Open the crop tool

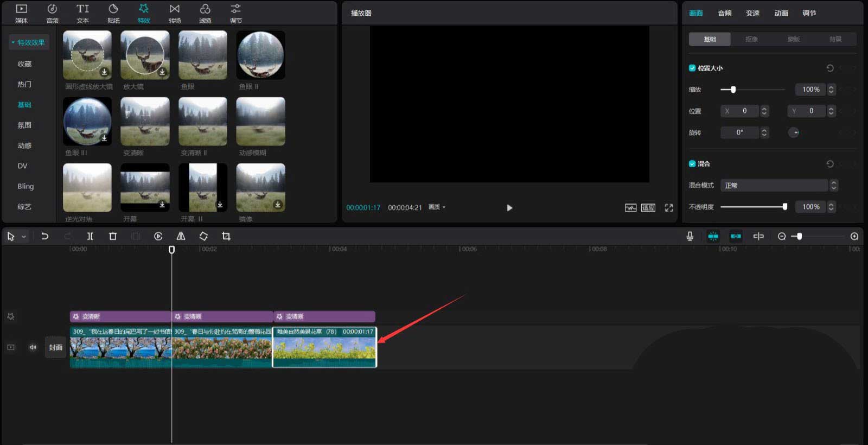click(226, 236)
